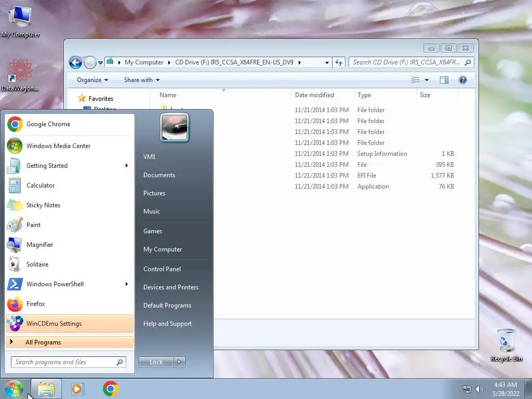Open address bar history dropdown arrow
The width and height of the screenshot is (532, 399).
point(327,62)
